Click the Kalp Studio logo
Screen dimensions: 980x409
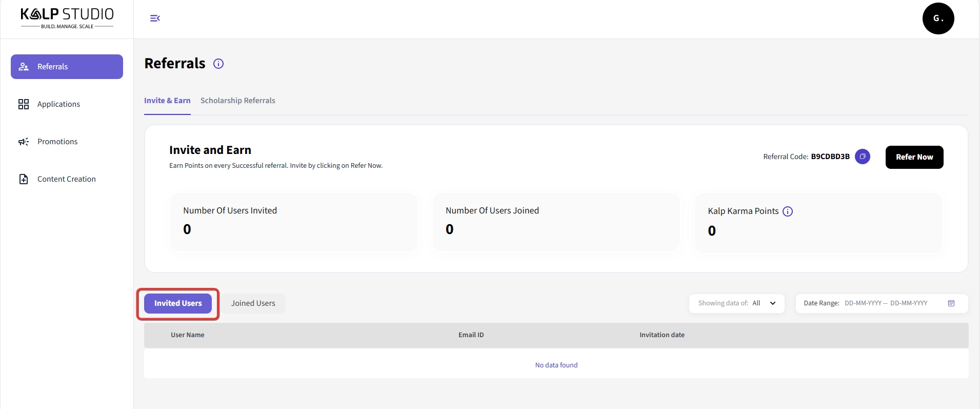click(x=67, y=18)
